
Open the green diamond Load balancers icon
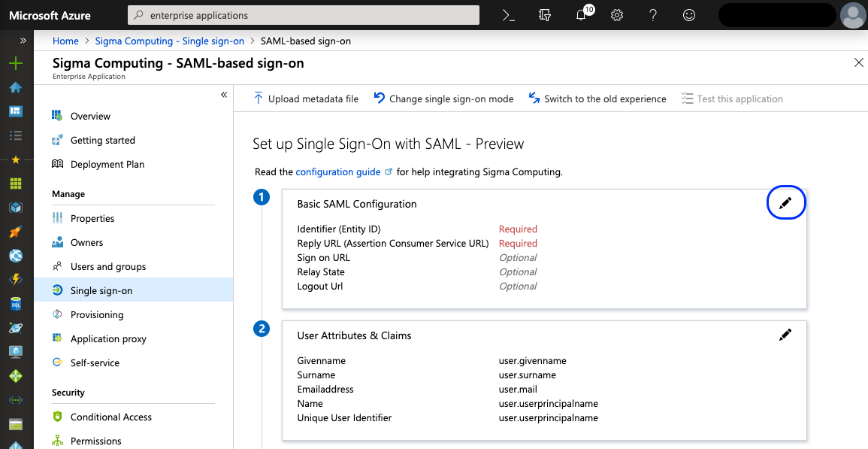pyautogui.click(x=16, y=376)
